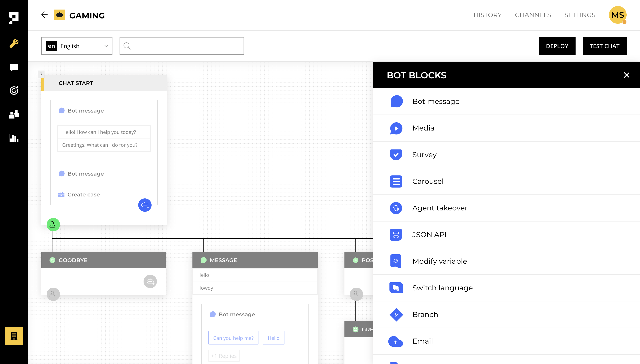
Task: Open the MS user avatar menu
Action: [x=618, y=15]
